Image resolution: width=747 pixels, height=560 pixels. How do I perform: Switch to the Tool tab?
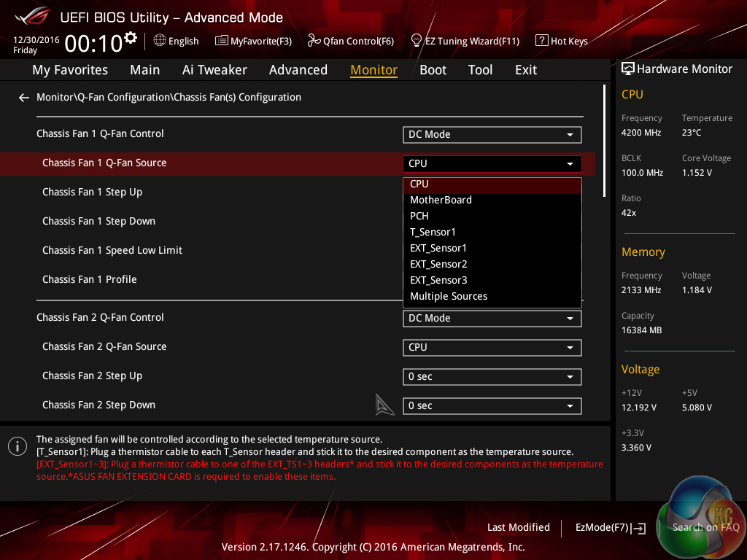[x=480, y=70]
